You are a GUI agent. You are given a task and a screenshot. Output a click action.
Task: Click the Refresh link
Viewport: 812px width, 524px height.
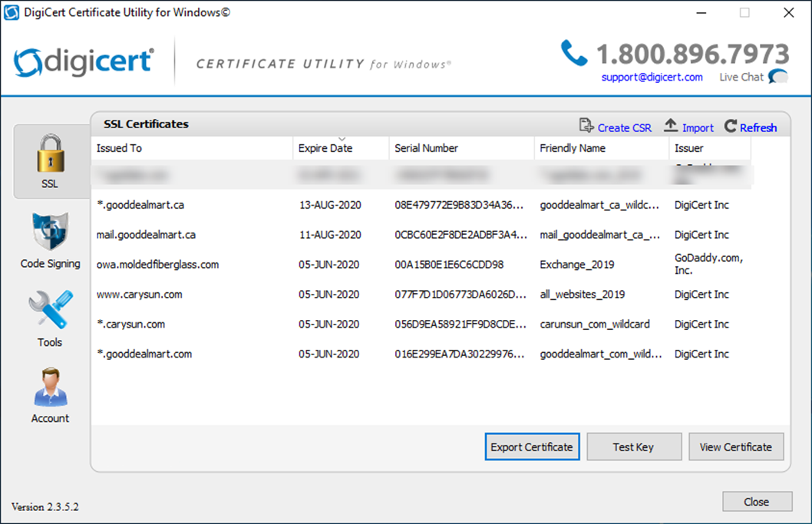[x=758, y=128]
